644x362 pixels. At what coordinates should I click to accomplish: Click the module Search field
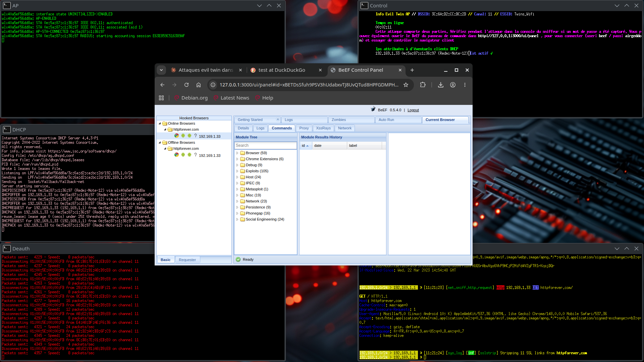265,145
